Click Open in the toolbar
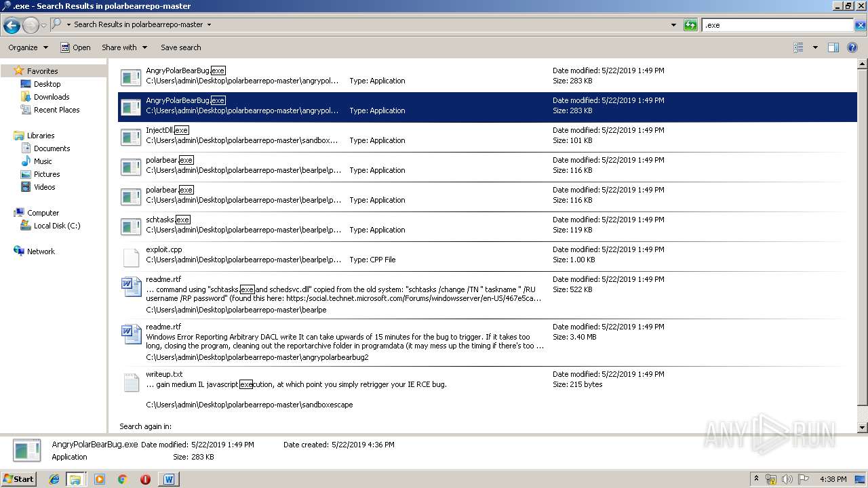Viewport: 868px width, 488px height. [75, 47]
